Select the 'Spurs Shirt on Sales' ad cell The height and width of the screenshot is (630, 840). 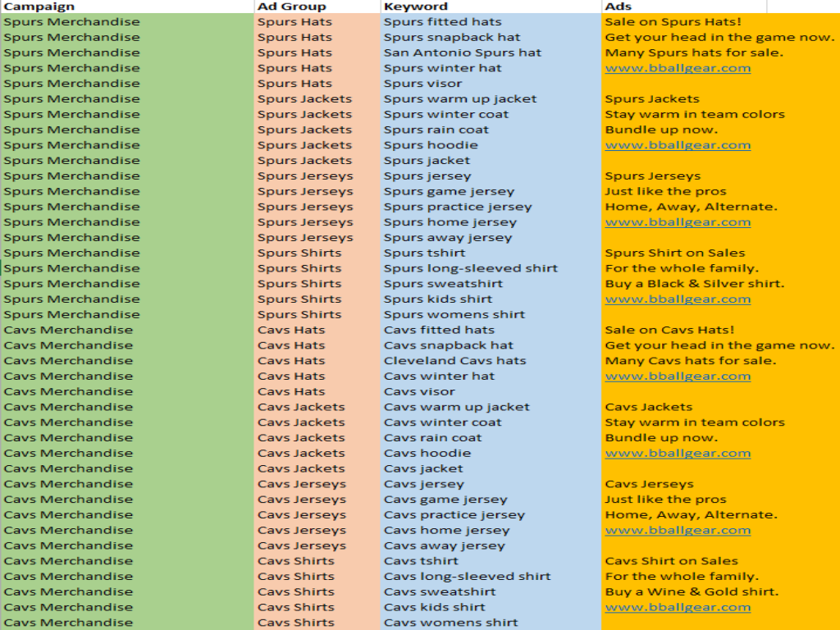(674, 253)
